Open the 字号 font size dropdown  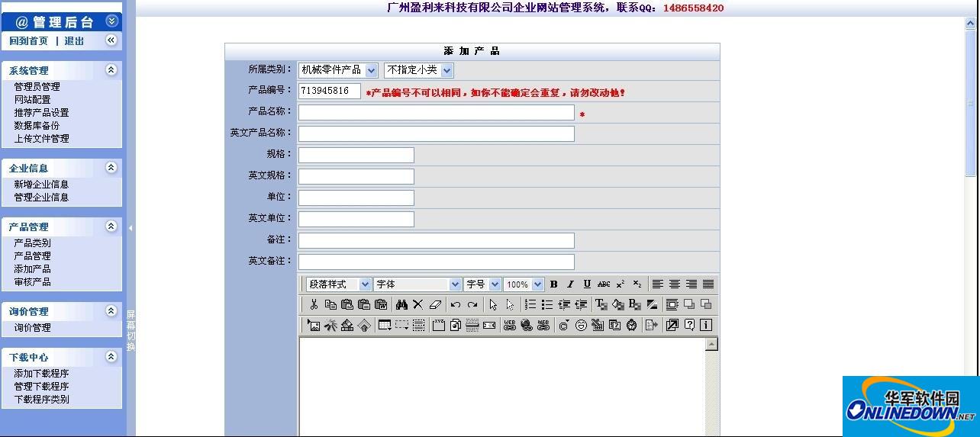click(482, 284)
